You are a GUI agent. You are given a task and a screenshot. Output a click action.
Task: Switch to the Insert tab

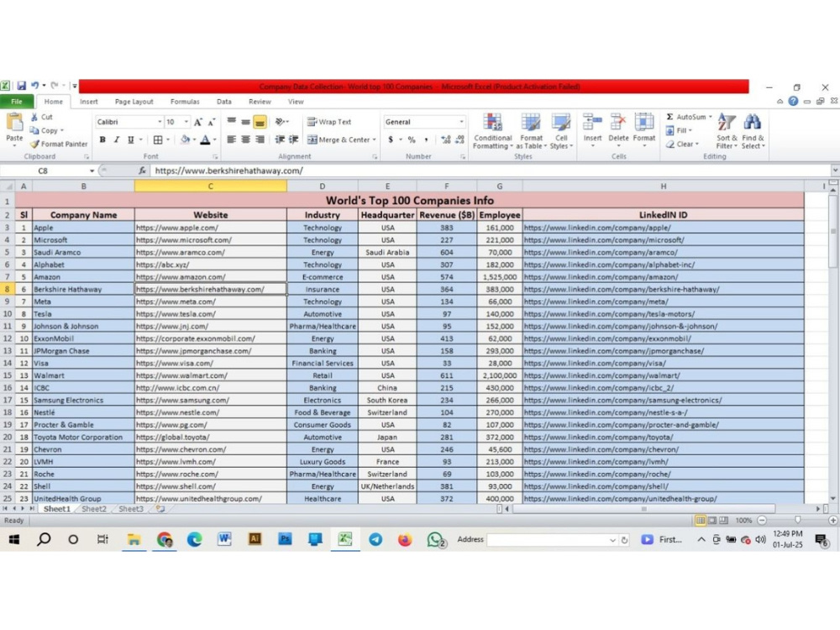tap(89, 102)
